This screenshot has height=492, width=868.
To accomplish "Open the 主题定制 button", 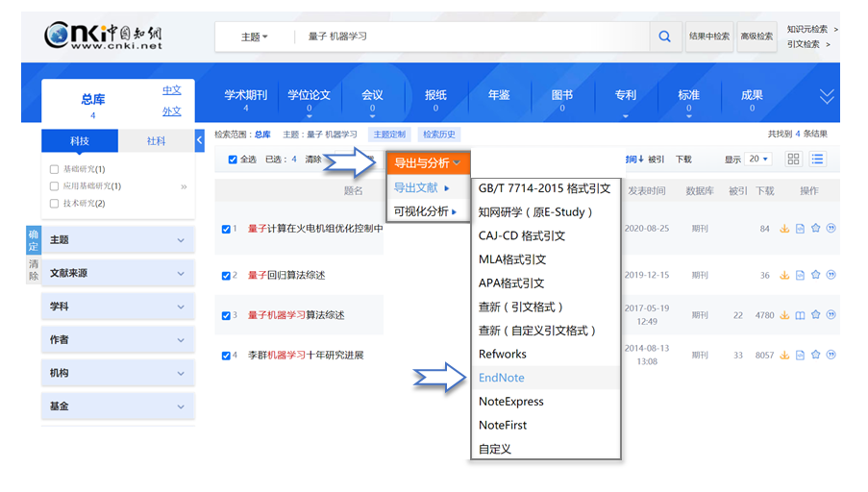I will point(389,134).
